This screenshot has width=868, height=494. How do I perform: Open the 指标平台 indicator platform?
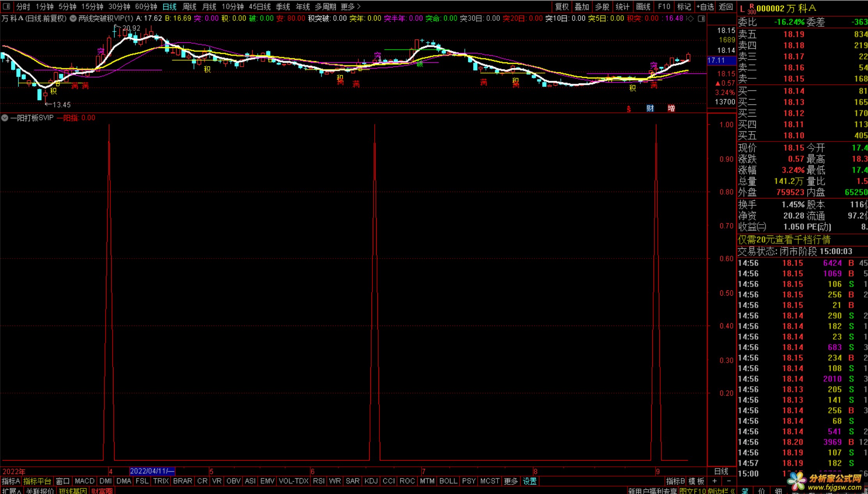tap(37, 481)
